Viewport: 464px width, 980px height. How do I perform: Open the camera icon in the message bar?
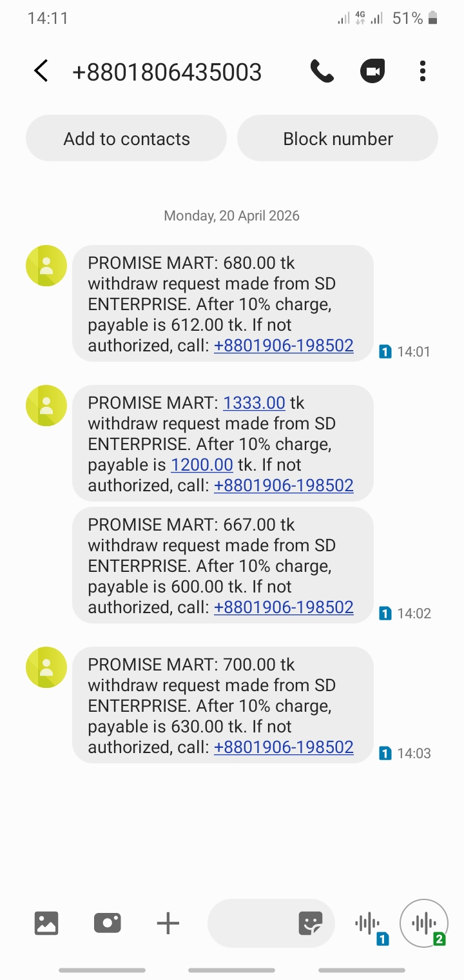point(107,923)
